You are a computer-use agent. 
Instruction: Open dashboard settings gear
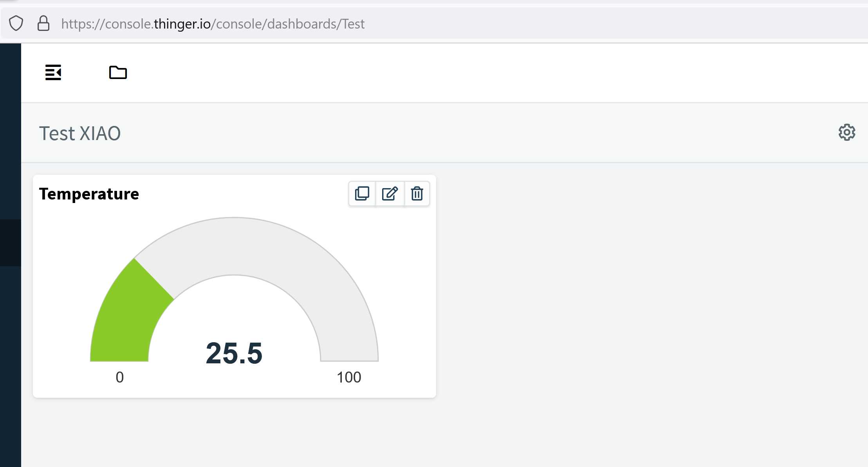(846, 133)
